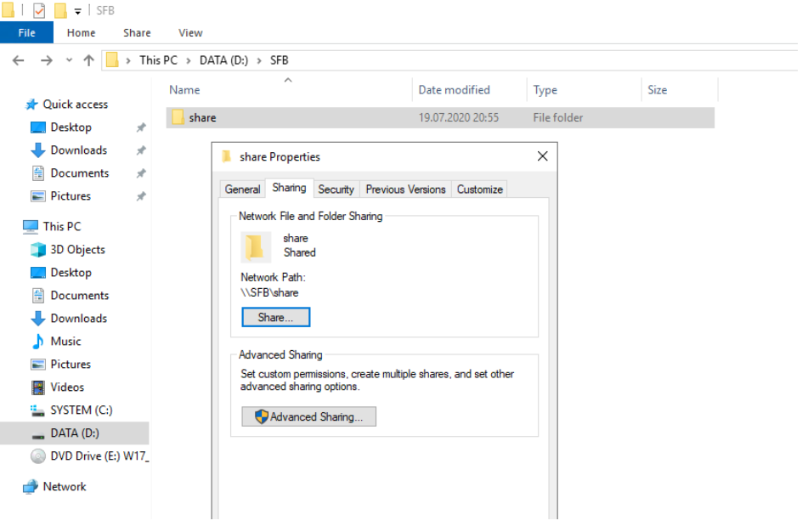Click the up-one-level arrow icon
This screenshot has width=808, height=532.
[x=88, y=60]
